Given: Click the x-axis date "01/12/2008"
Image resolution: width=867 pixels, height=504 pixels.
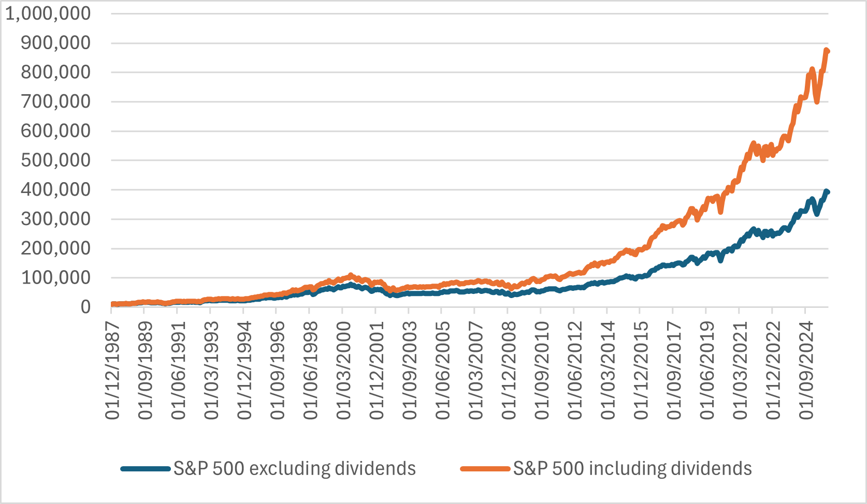Looking at the screenshot, I should [509, 370].
